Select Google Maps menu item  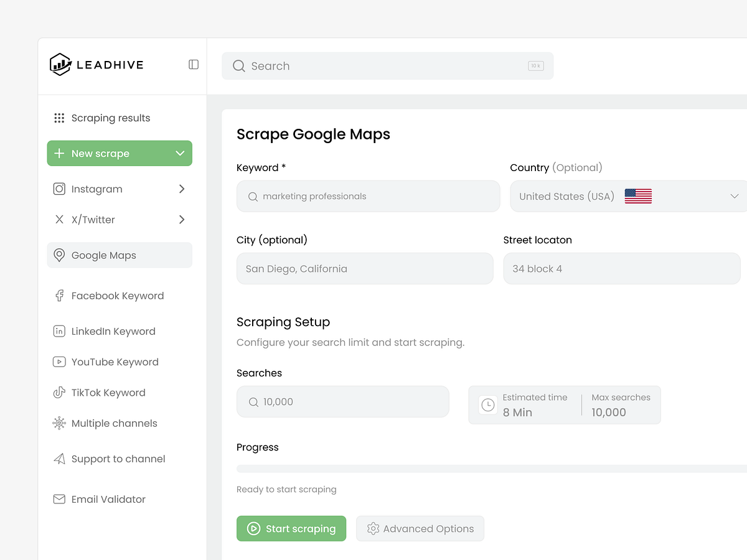(x=120, y=255)
